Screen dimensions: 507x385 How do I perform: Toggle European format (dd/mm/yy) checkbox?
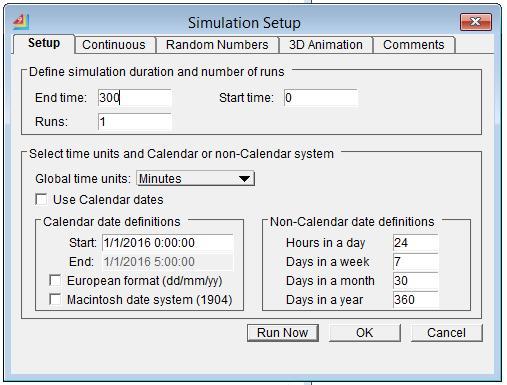point(55,280)
